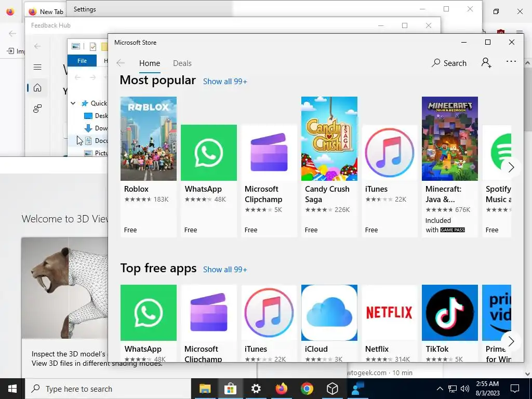Open Microsoft Clipchamp icon in Top free apps

[209, 312]
